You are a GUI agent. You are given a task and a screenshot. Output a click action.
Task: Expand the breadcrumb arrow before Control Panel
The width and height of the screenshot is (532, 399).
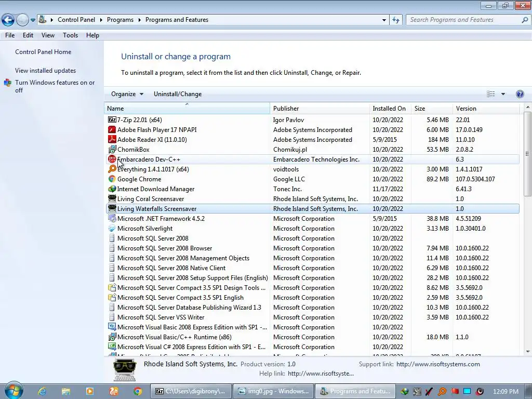pyautogui.click(x=52, y=20)
